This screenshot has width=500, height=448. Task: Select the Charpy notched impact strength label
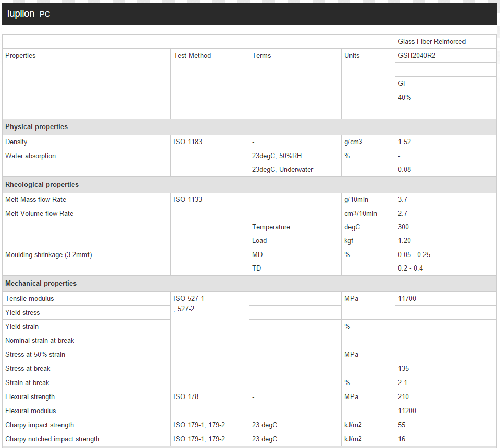[x=52, y=439]
